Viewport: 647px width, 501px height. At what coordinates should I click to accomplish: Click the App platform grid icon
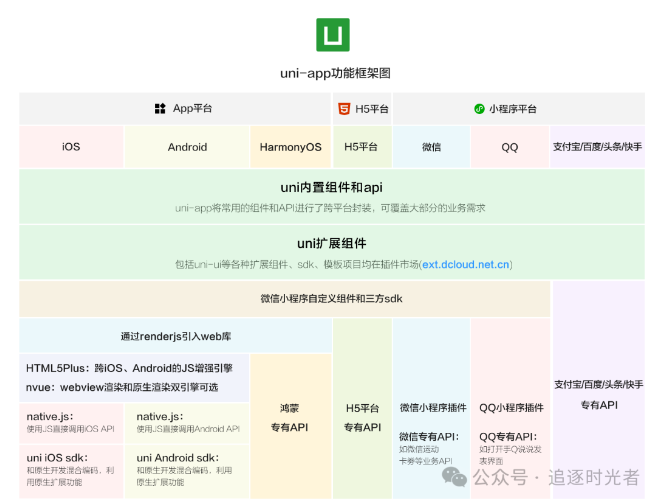click(160, 109)
